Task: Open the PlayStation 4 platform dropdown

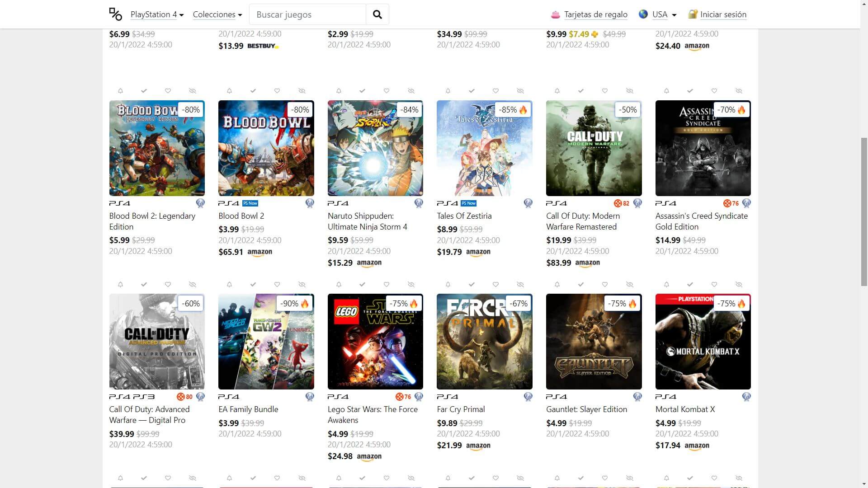Action: pyautogui.click(x=157, y=14)
